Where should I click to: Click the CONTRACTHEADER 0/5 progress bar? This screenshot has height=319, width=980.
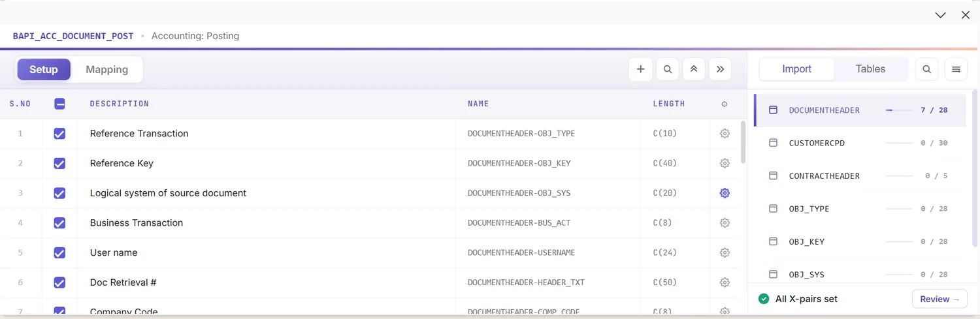pyautogui.click(x=899, y=175)
